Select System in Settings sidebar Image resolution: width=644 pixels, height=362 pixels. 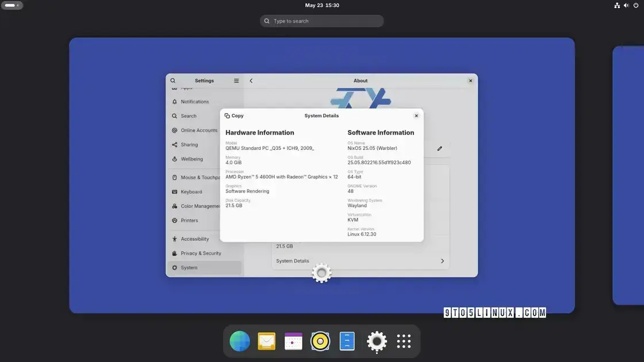(x=205, y=268)
